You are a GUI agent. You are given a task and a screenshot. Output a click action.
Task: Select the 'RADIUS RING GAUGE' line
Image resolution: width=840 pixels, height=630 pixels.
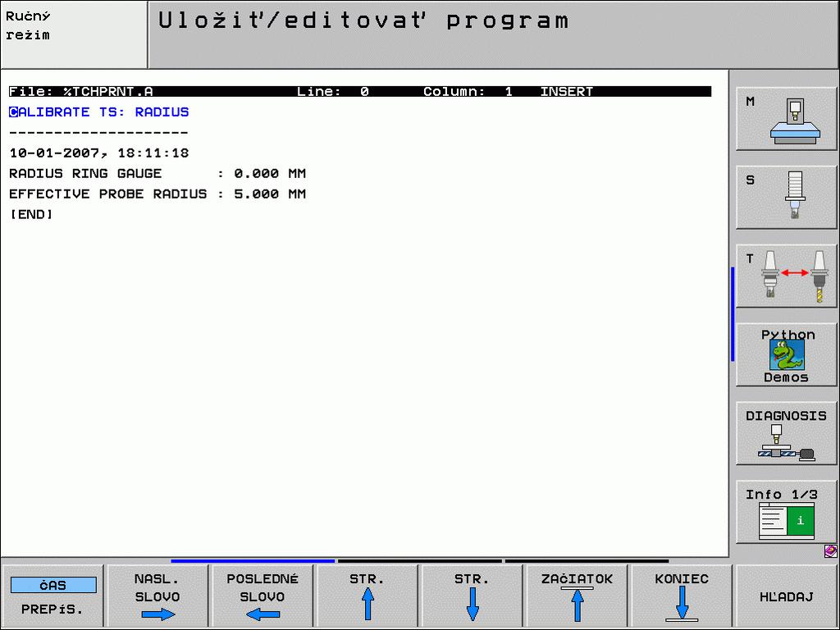157,174
